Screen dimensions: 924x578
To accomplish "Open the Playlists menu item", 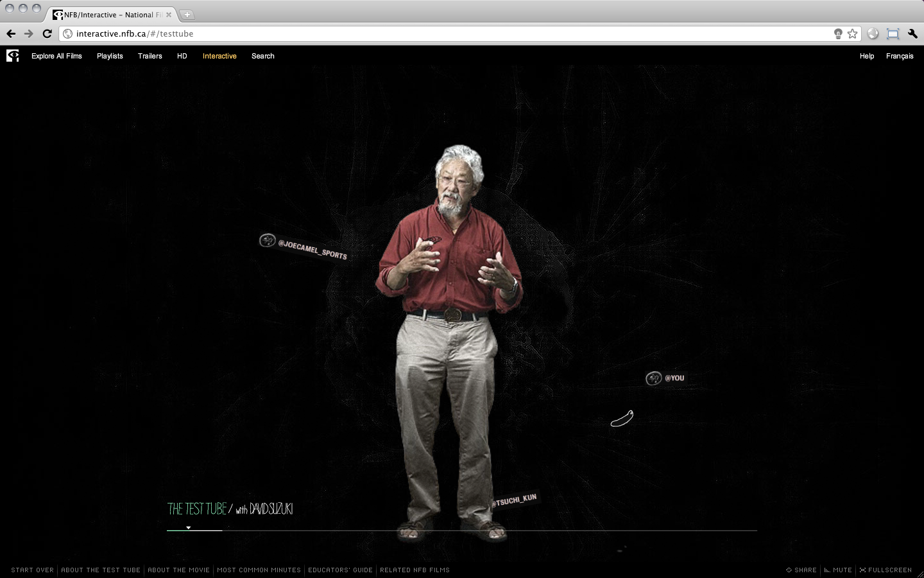I will [110, 56].
